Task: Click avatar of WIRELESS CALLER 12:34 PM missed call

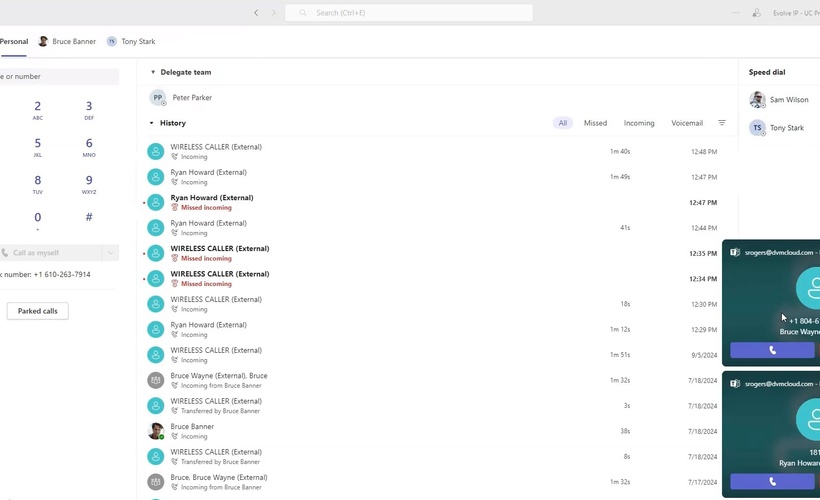Action: (x=155, y=279)
